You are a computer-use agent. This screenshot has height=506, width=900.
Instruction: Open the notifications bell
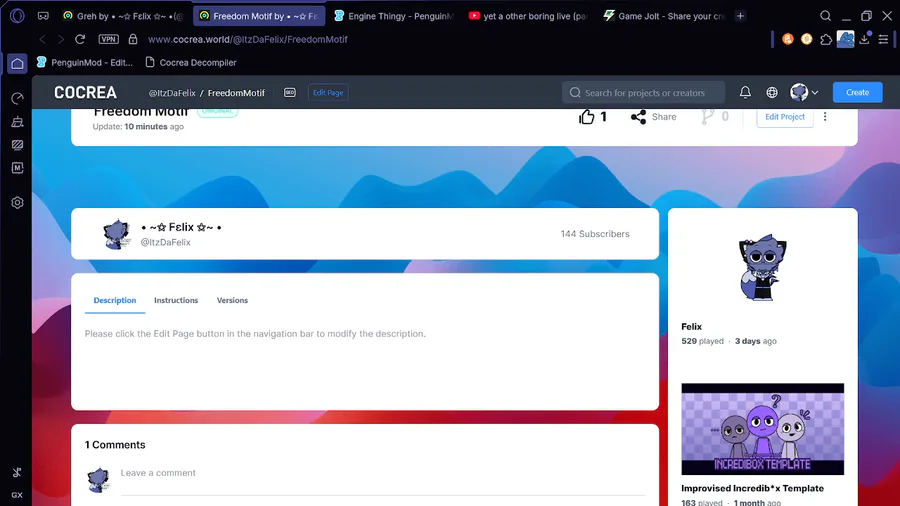point(745,92)
